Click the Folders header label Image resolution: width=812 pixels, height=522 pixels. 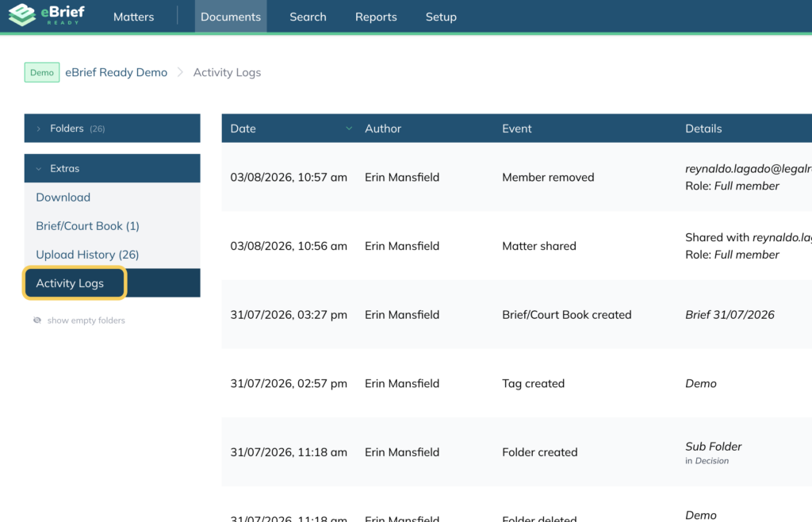pos(67,129)
